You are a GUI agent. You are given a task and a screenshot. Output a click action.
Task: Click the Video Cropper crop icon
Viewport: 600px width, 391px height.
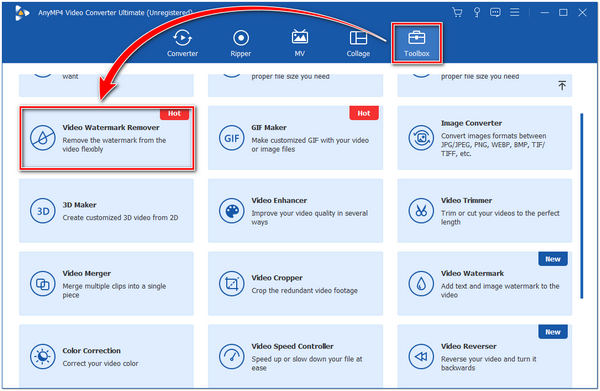[x=232, y=284]
